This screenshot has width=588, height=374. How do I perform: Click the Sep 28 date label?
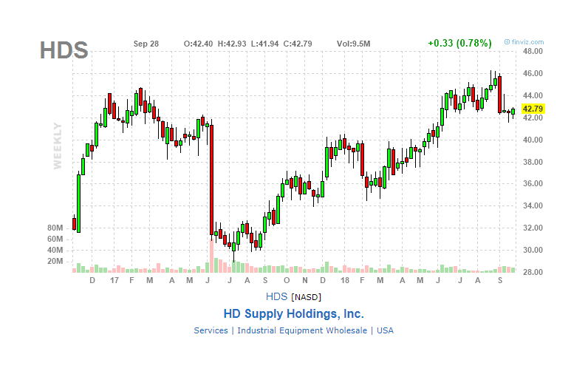click(146, 44)
